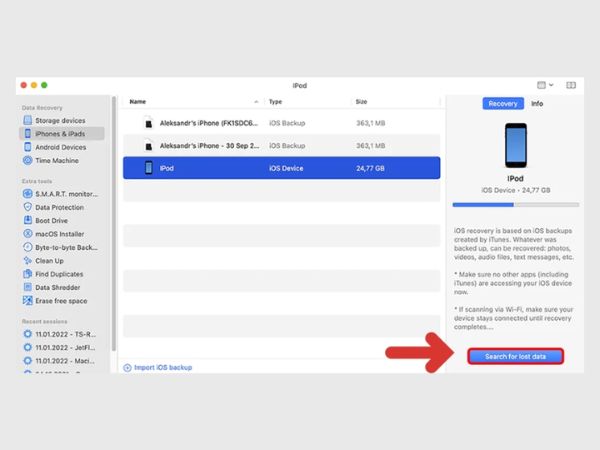
Task: Click the Search for lost data button
Action: pyautogui.click(x=515, y=356)
